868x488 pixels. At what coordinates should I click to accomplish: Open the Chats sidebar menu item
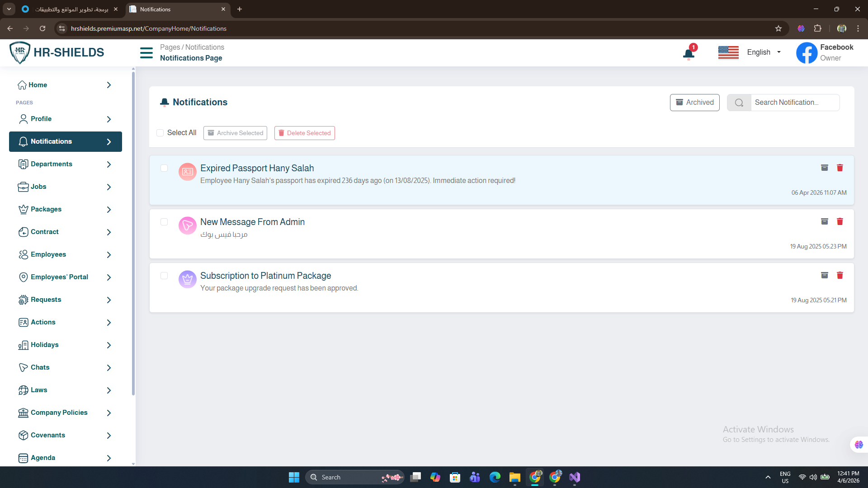pyautogui.click(x=40, y=367)
